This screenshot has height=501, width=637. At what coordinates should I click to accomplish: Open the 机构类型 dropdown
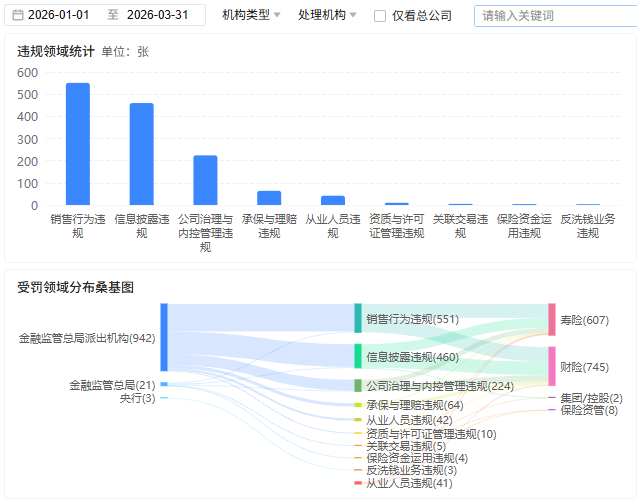pyautogui.click(x=251, y=15)
